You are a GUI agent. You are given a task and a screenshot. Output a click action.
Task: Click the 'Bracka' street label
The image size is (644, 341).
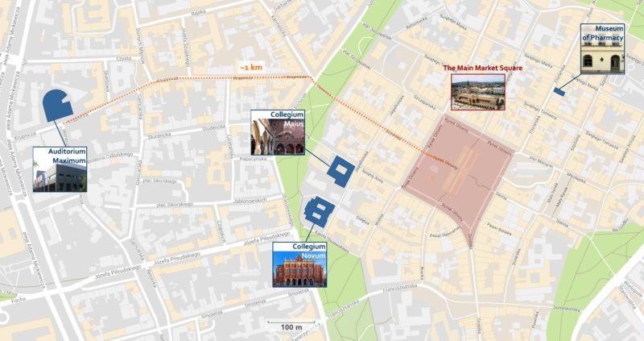pyautogui.click(x=422, y=272)
